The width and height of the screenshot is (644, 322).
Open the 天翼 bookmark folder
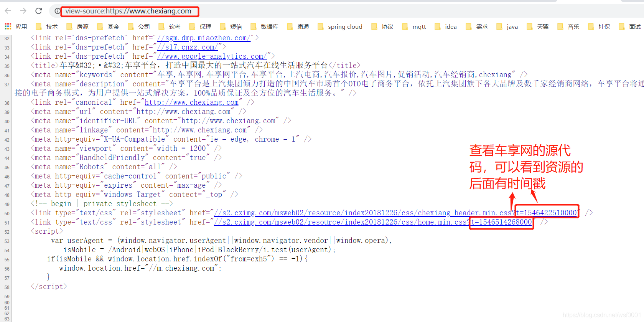(x=537, y=26)
